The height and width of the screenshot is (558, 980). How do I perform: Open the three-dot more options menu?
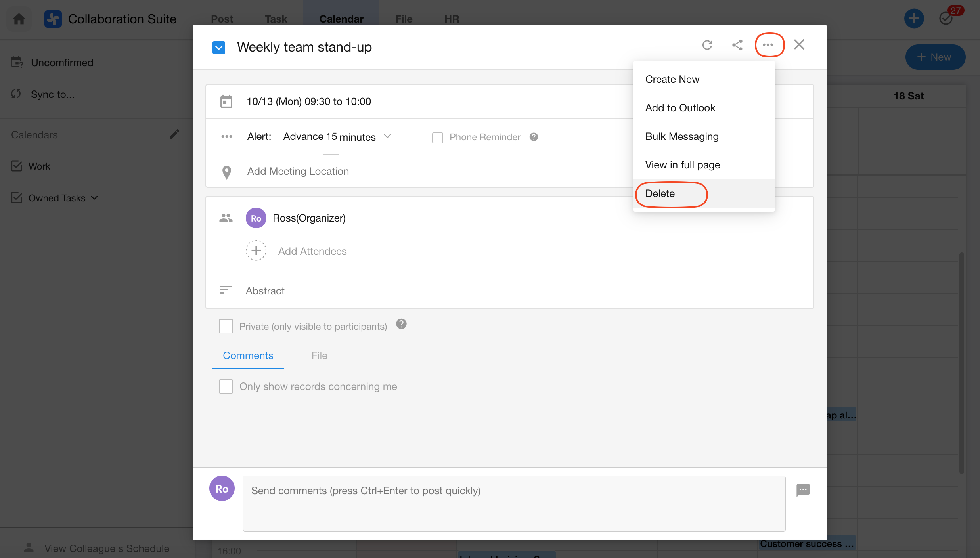coord(768,45)
